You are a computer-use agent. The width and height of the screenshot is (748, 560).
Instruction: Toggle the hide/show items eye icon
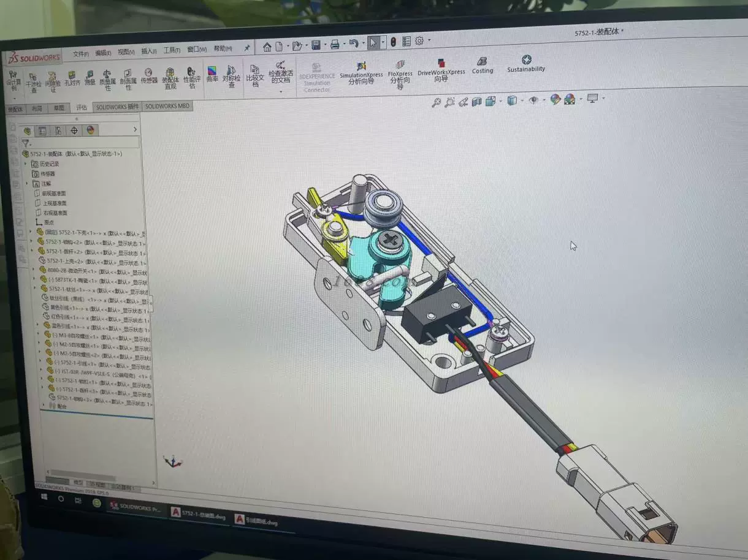[533, 100]
